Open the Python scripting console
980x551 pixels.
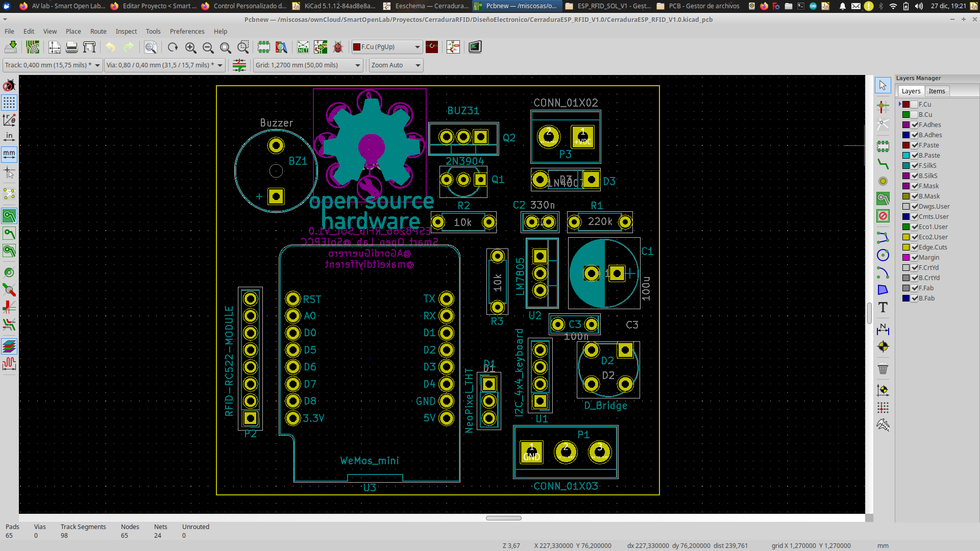tap(475, 47)
